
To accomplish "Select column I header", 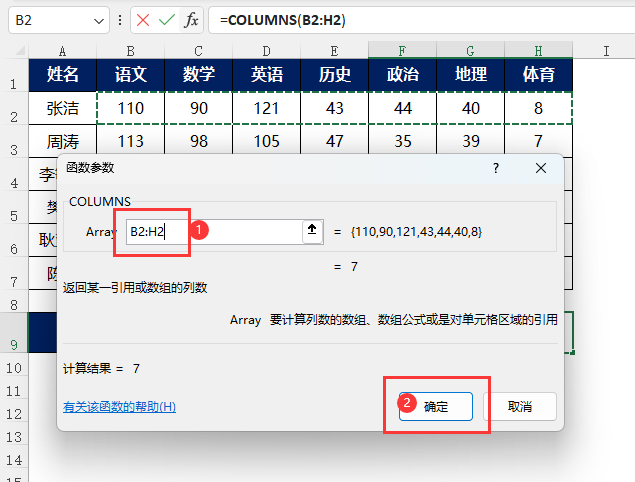I will [606, 51].
